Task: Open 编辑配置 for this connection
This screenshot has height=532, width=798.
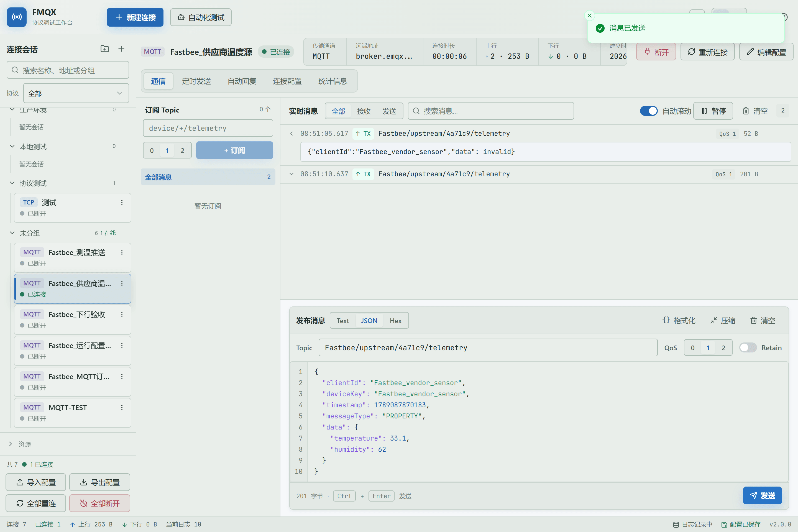Action: click(766, 52)
